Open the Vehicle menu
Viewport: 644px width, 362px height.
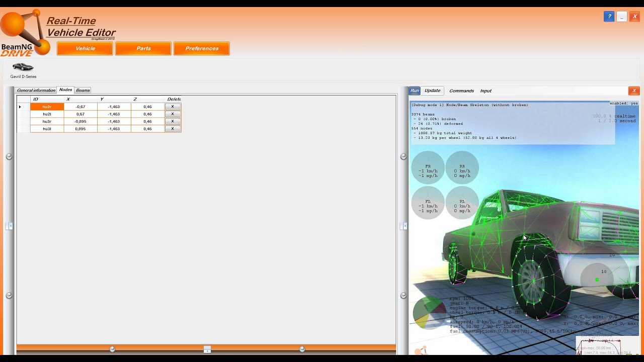[x=85, y=48]
